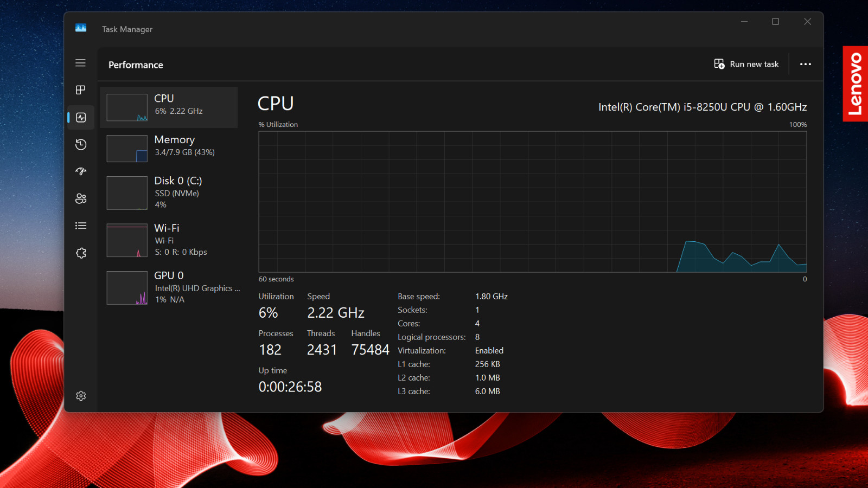This screenshot has width=868, height=488.
Task: Click the GPU 0 mini graph thumbnail
Action: click(127, 288)
